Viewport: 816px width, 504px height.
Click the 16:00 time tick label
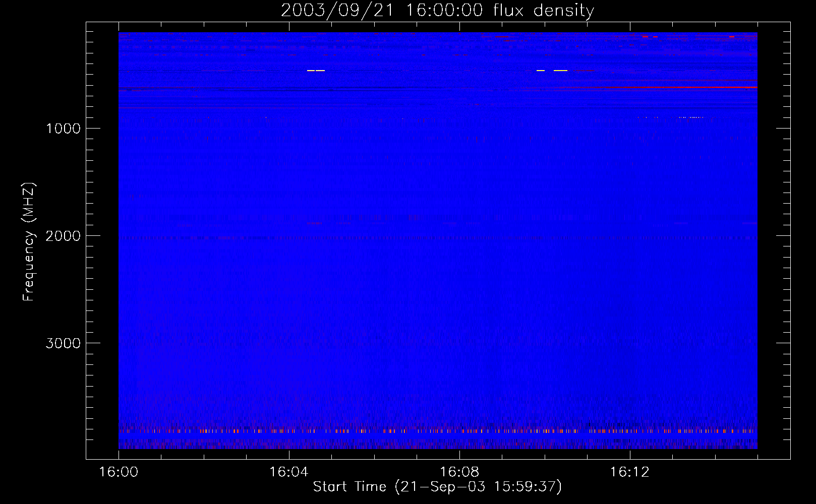pyautogui.click(x=119, y=472)
